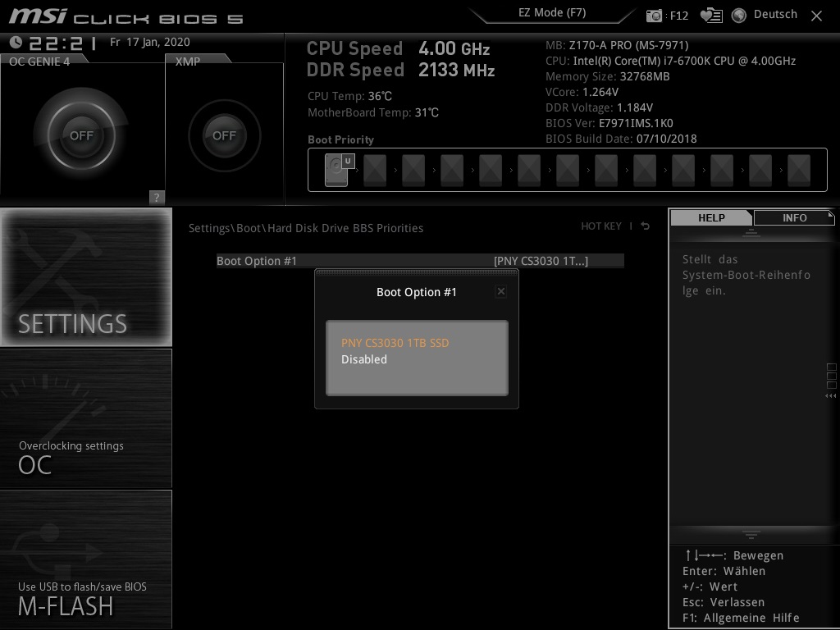This screenshot has width=840, height=630.
Task: Click the CPU Speed 4.00 GHz readout
Action: [x=398, y=48]
